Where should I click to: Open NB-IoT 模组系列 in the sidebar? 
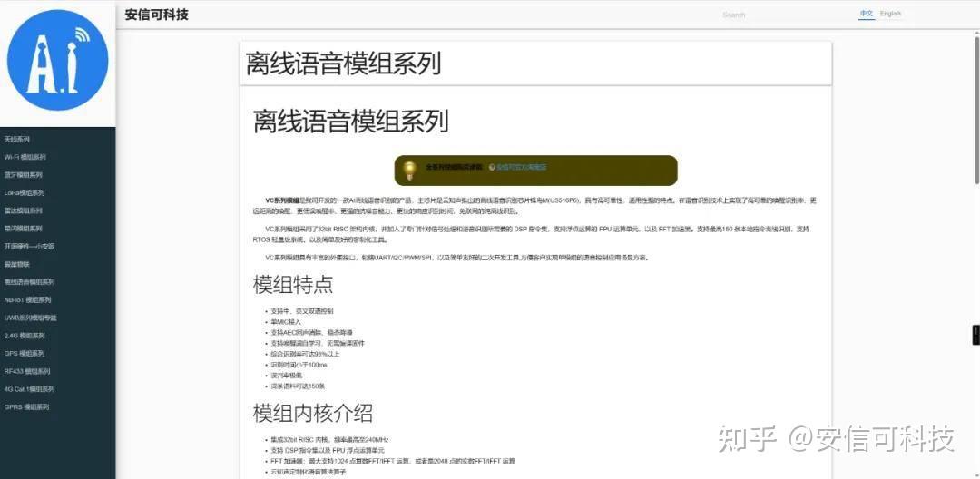pyautogui.click(x=27, y=299)
